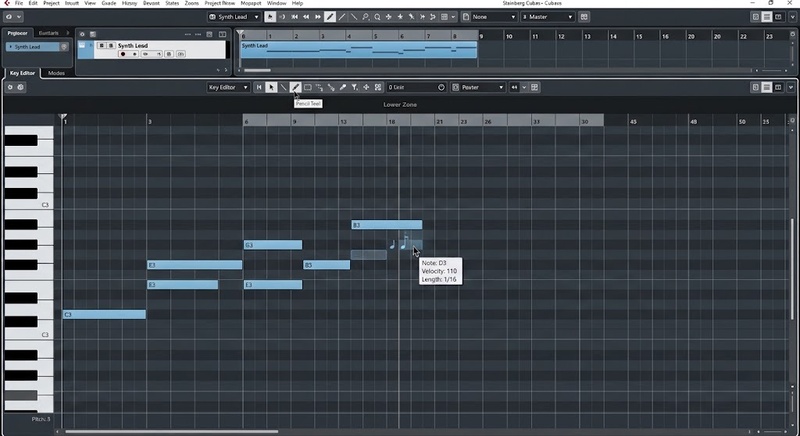800x436 pixels.
Task: Open the Key Editor layout chevron far right
Action: (791, 87)
